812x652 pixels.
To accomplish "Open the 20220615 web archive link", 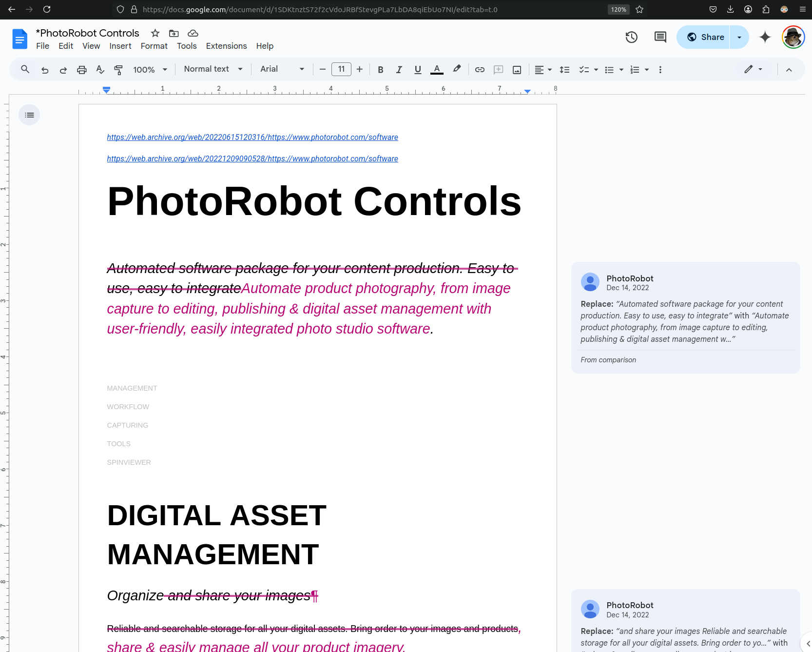I will (x=252, y=138).
